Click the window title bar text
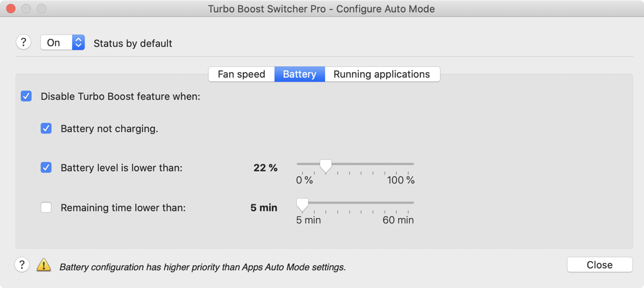The width and height of the screenshot is (644, 288). [321, 9]
